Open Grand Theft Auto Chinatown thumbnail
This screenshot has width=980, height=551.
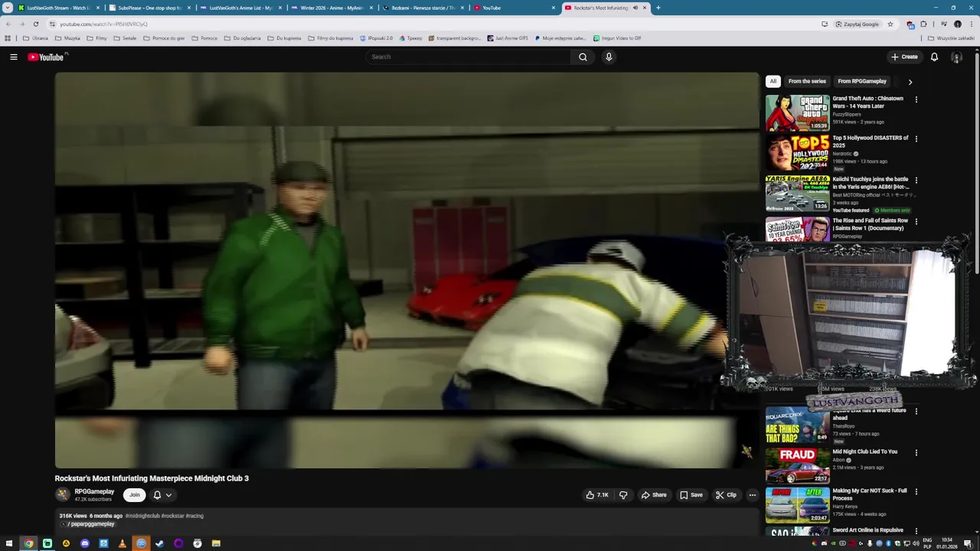click(x=797, y=112)
